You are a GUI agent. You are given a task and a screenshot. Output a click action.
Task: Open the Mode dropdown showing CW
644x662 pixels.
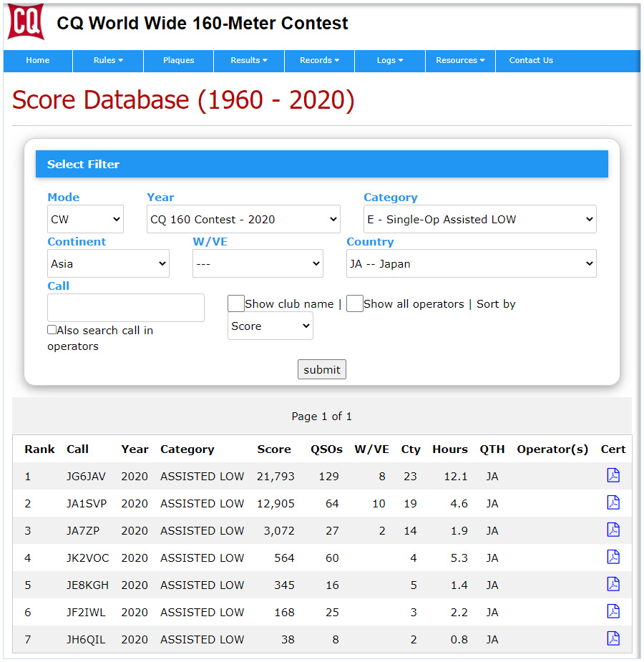[85, 219]
